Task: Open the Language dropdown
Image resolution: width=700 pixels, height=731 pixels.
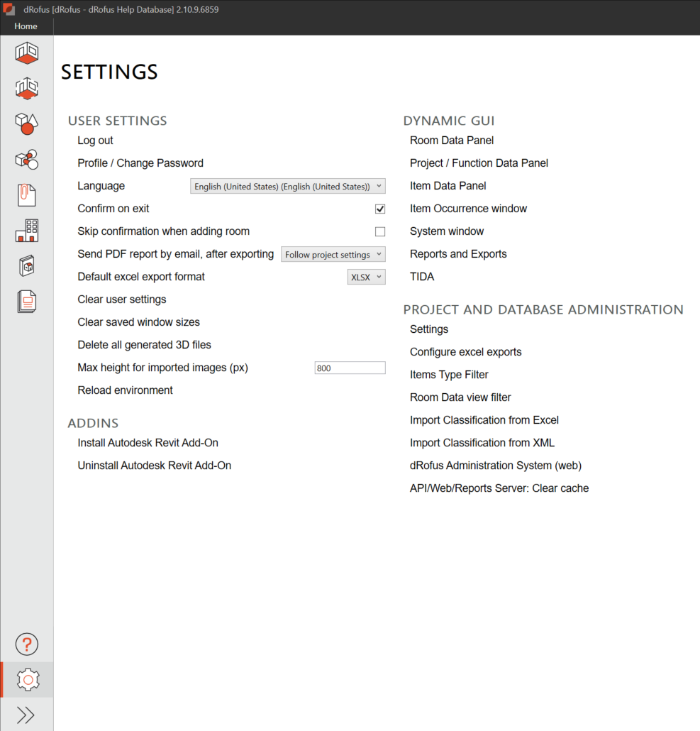Action: [288, 187]
